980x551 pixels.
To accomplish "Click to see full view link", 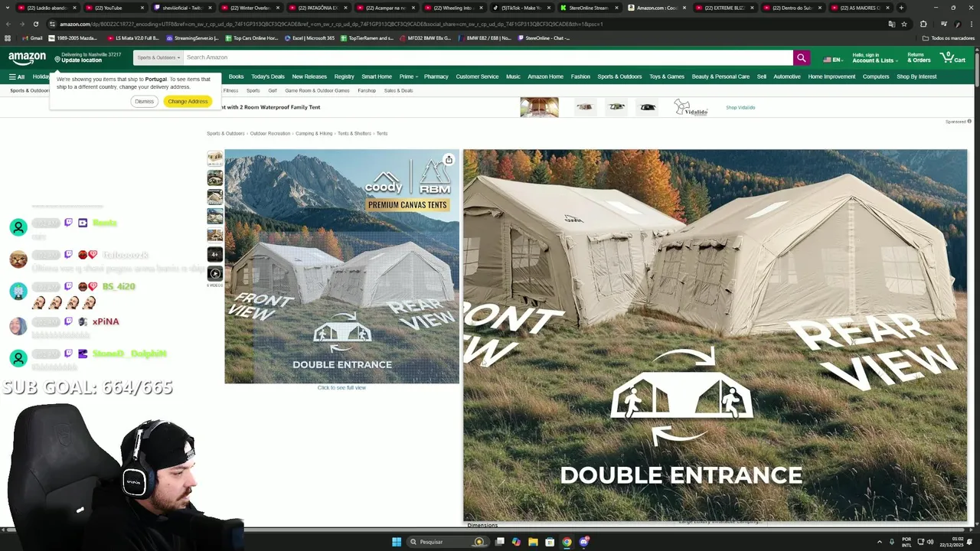I will 341,387.
